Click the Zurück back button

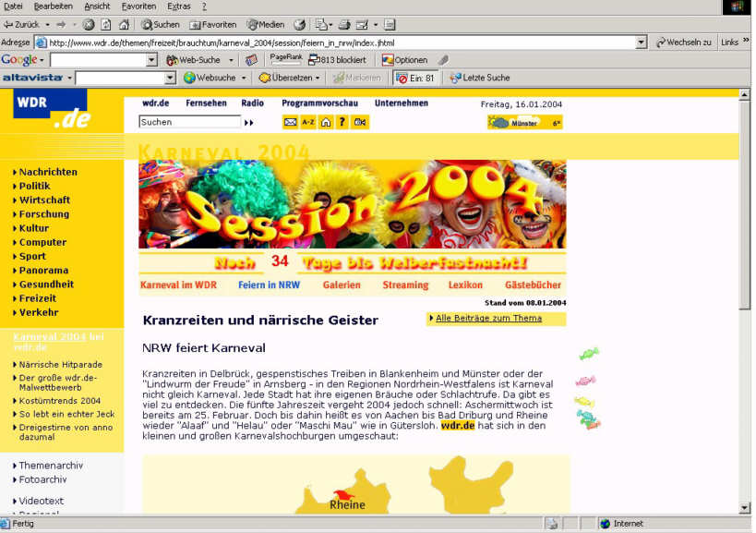[x=22, y=25]
